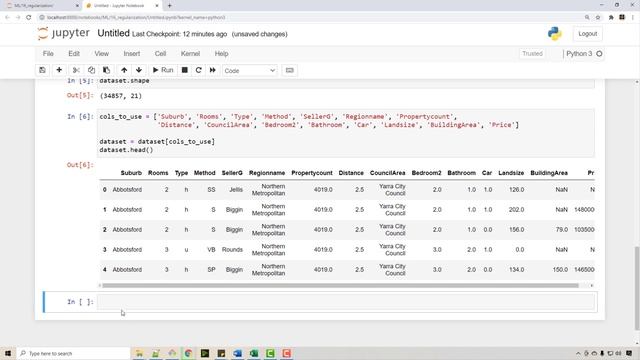Open Excel from the taskbar
Viewport: 640px width, 360px height.
click(254, 353)
